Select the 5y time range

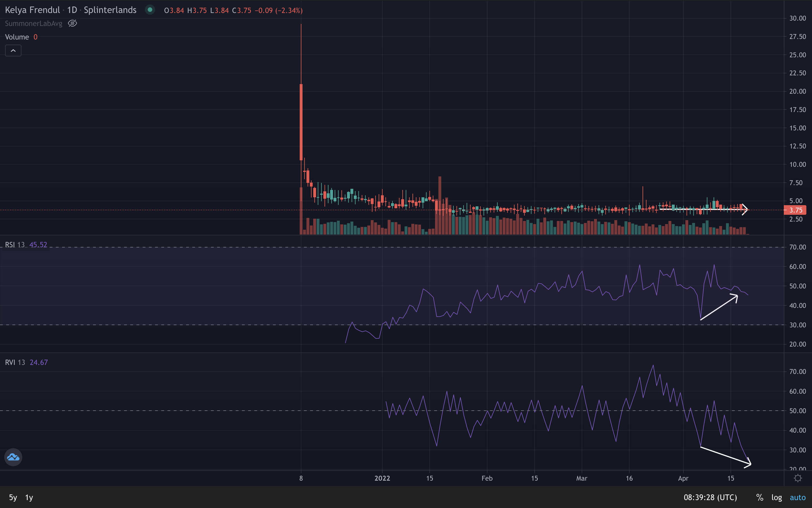click(x=13, y=498)
